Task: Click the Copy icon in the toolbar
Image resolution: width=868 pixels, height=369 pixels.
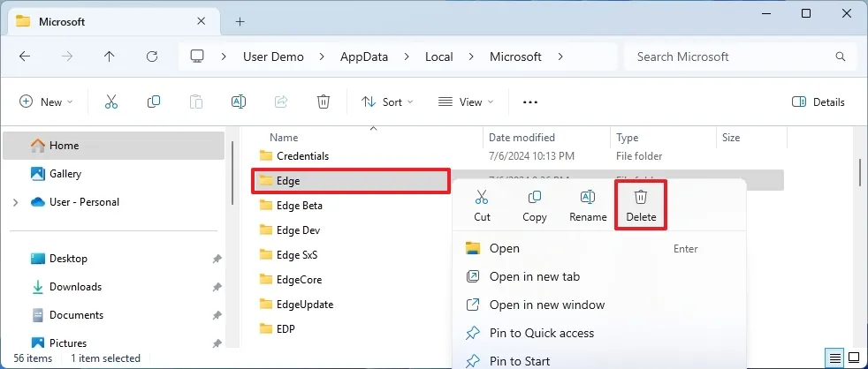Action: pos(154,102)
